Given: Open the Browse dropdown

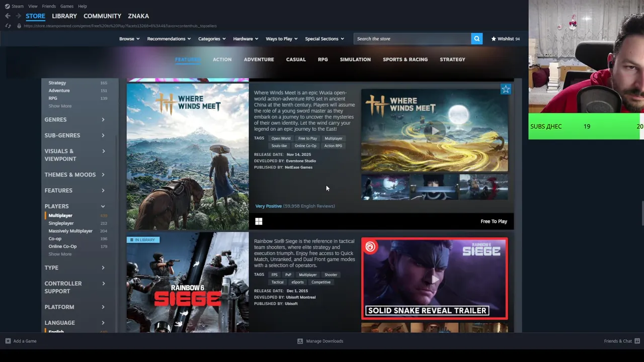Looking at the screenshot, I should [129, 39].
